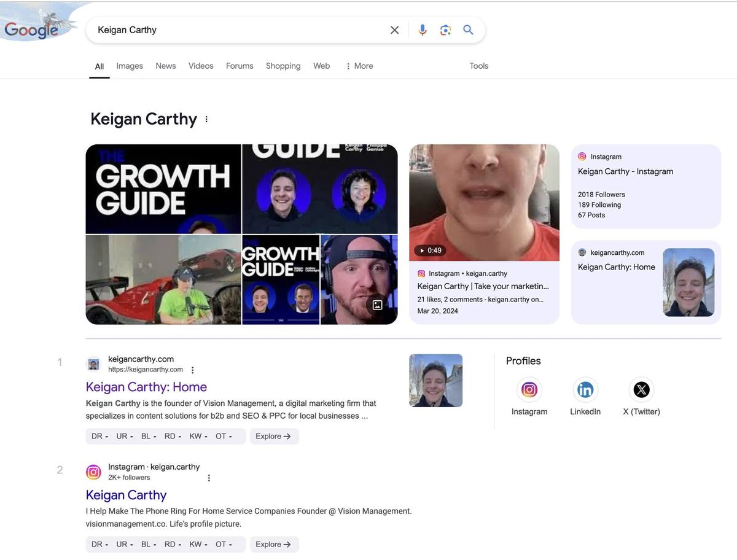
Task: Open the Instagram profile icon under Profiles
Action: 529,389
